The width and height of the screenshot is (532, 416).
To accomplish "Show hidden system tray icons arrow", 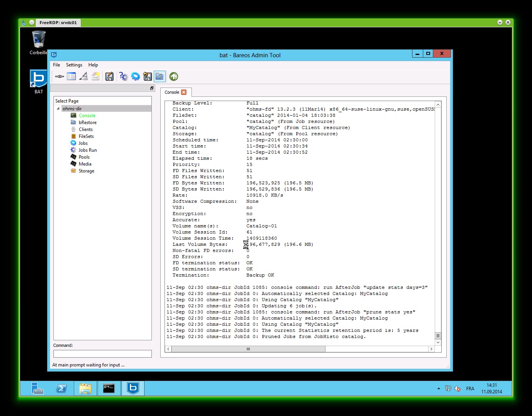I will click(439, 388).
